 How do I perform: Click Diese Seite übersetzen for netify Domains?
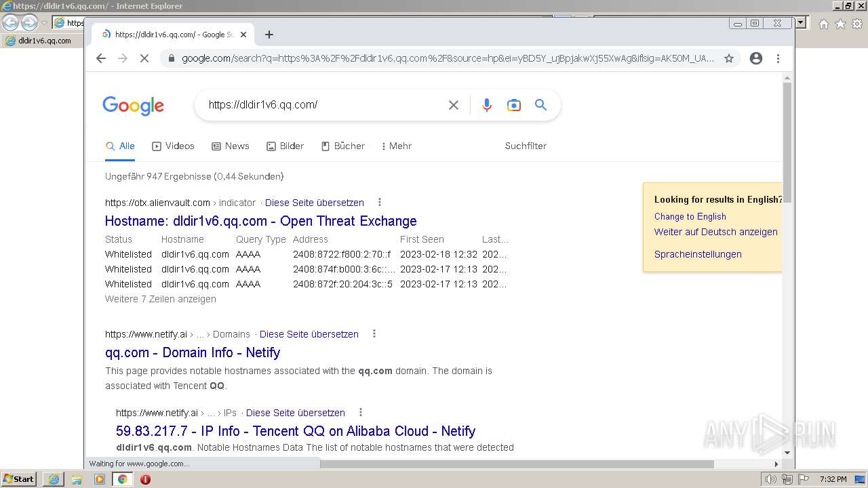(x=309, y=334)
